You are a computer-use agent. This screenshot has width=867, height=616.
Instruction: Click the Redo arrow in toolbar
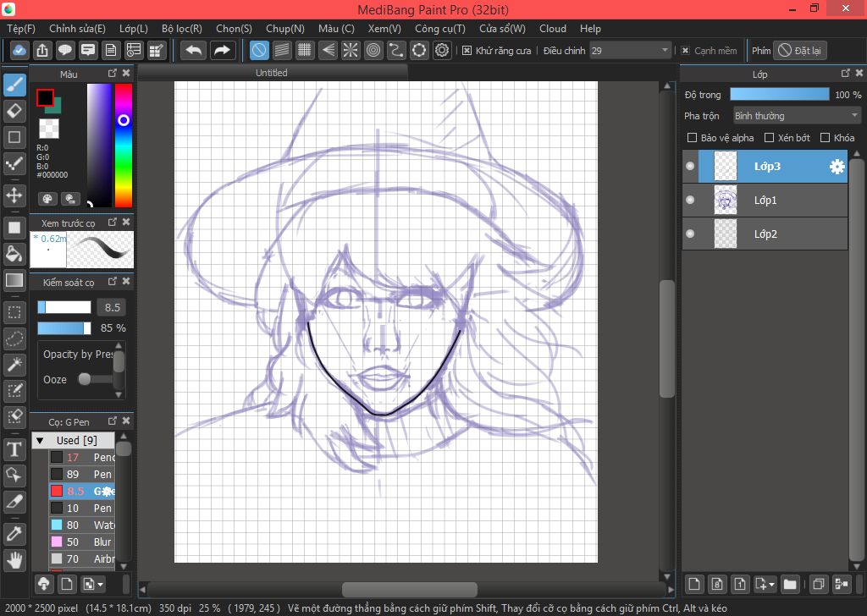pos(222,51)
